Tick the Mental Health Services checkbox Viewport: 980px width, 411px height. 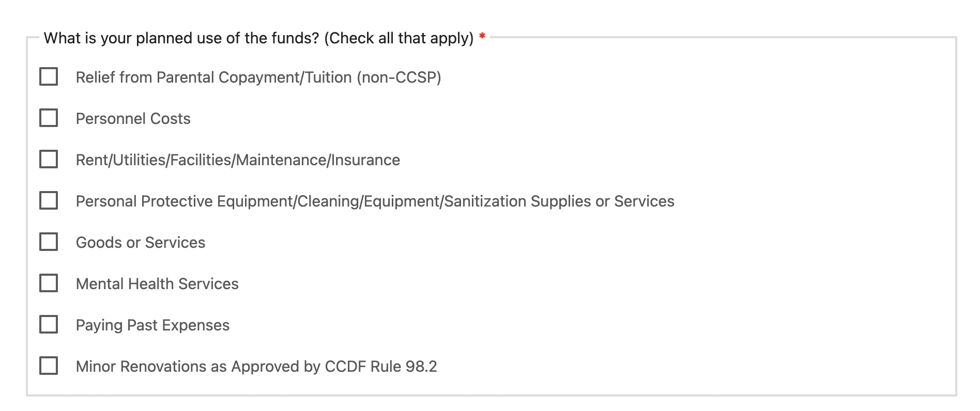click(x=49, y=283)
